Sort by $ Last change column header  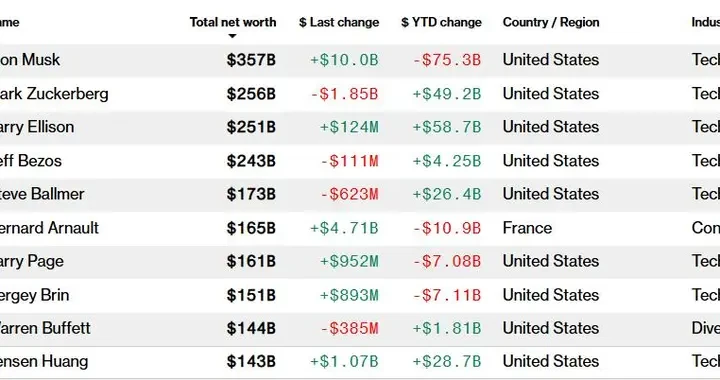[x=339, y=22]
